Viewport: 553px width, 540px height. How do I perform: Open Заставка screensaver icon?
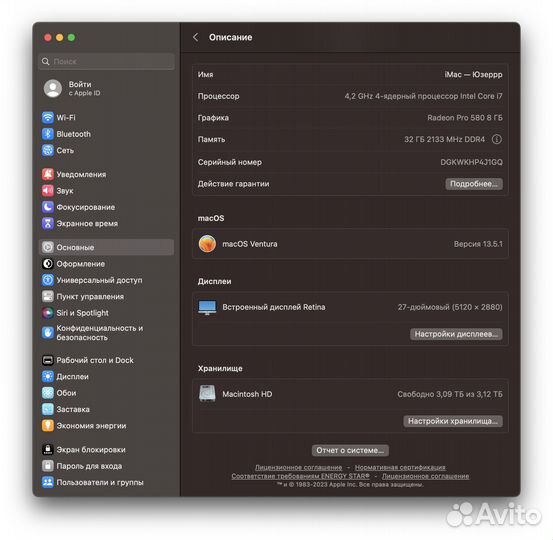pyautogui.click(x=48, y=409)
